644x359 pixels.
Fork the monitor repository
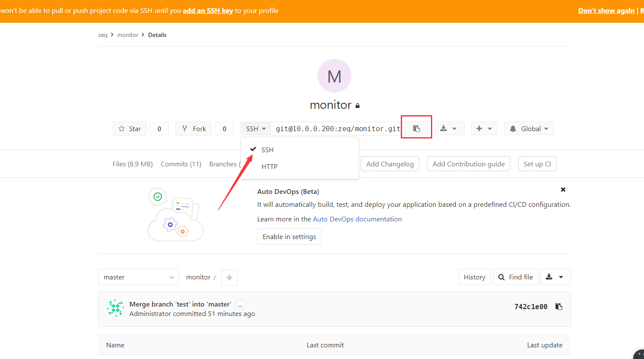click(194, 129)
